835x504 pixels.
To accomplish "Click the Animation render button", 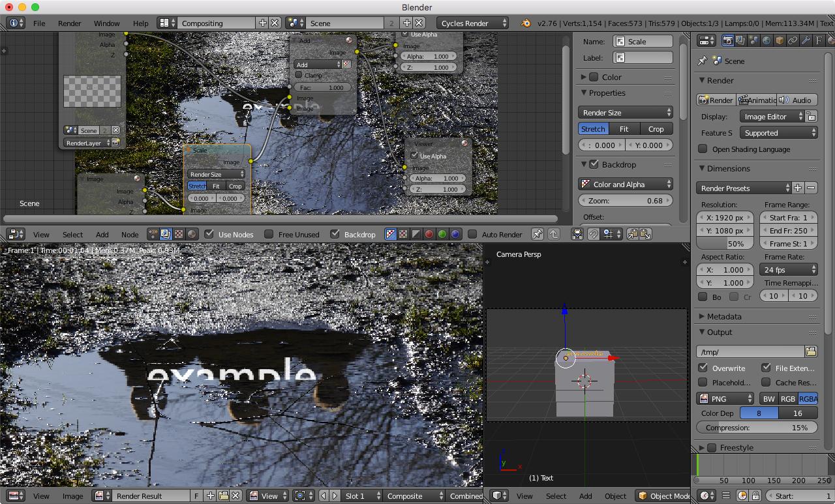I will [756, 100].
